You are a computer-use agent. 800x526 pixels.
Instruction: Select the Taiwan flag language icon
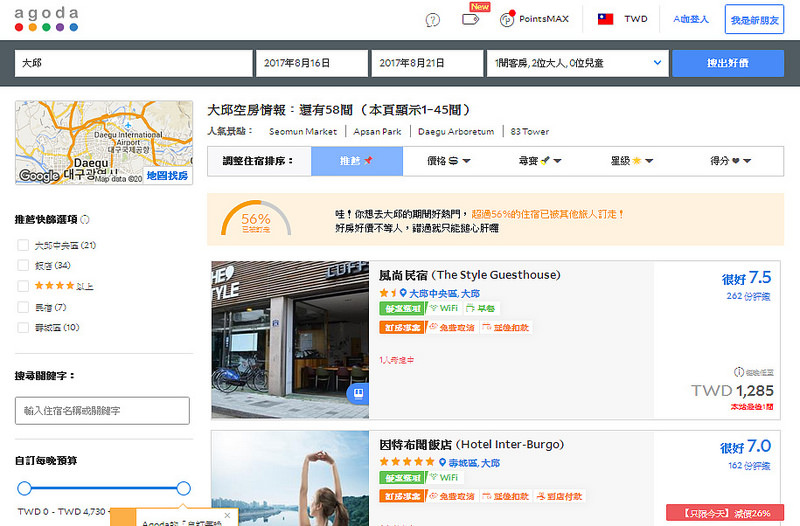(606, 19)
